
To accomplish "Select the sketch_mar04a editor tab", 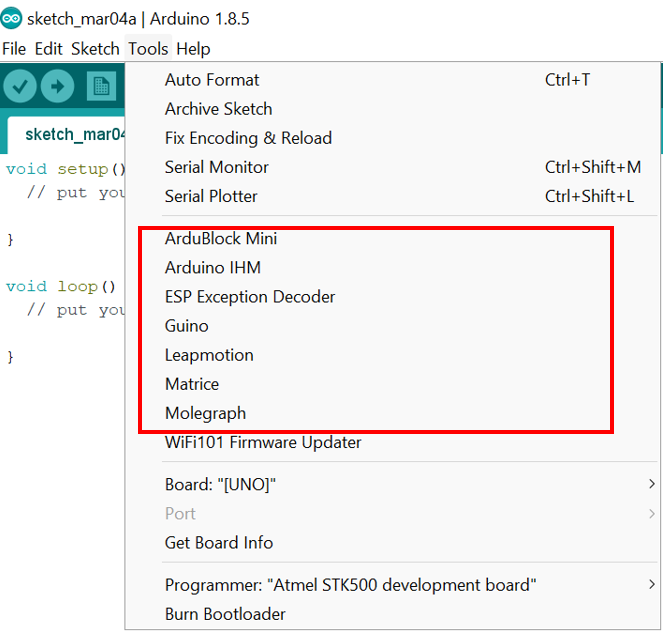I will pyautogui.click(x=70, y=134).
